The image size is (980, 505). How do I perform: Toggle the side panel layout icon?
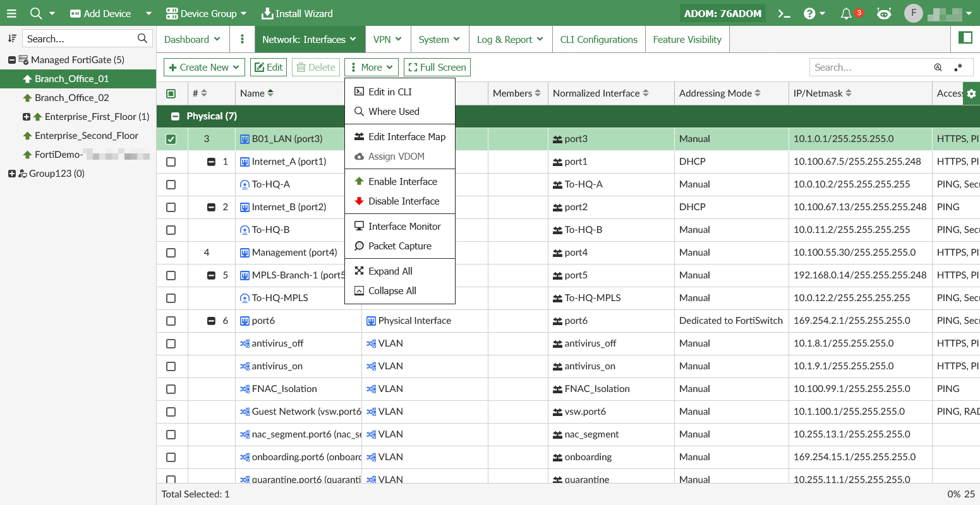(965, 38)
